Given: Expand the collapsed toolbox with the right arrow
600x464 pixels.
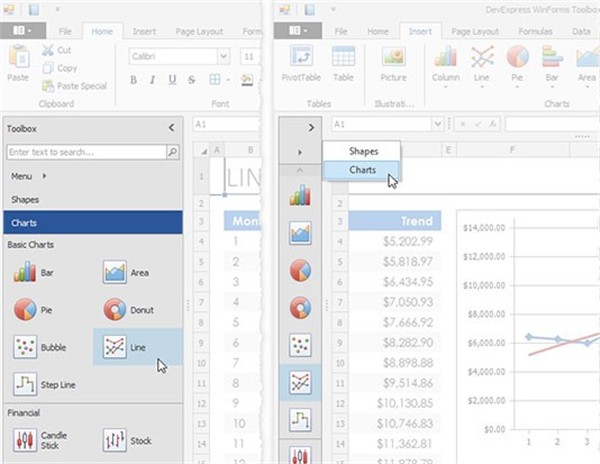Looking at the screenshot, I should pyautogui.click(x=311, y=127).
